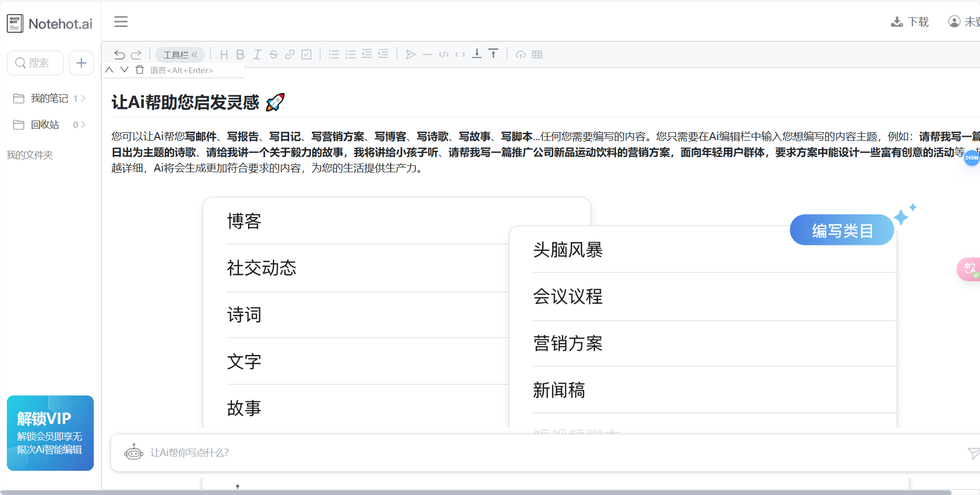This screenshot has height=495, width=980.
Task: Click the robot AI assistant icon
Action: pyautogui.click(x=134, y=452)
